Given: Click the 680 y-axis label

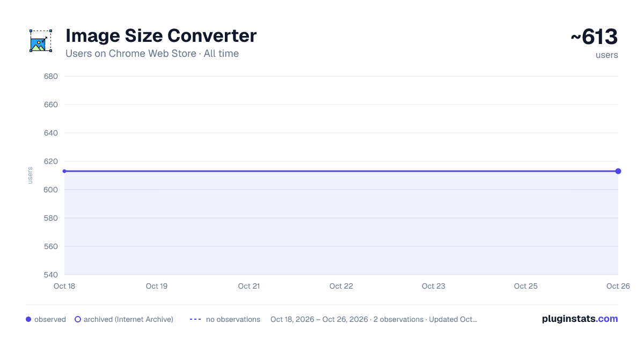Looking at the screenshot, I should pyautogui.click(x=51, y=76).
